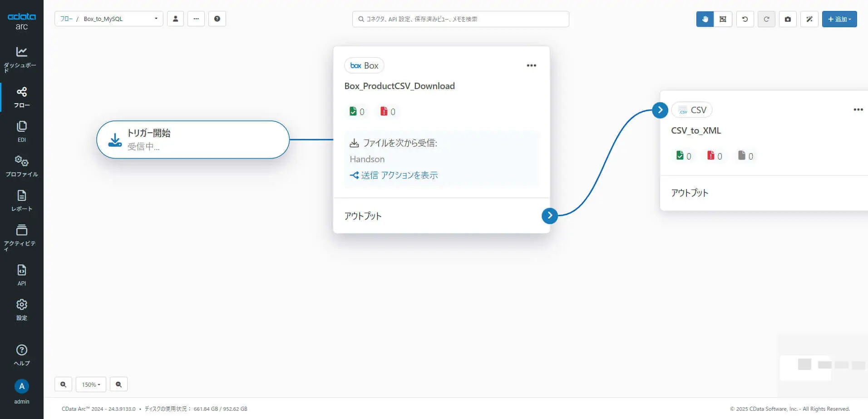Take a snapshot with the camera icon
Screen dimensions: 868x419
coord(788,19)
